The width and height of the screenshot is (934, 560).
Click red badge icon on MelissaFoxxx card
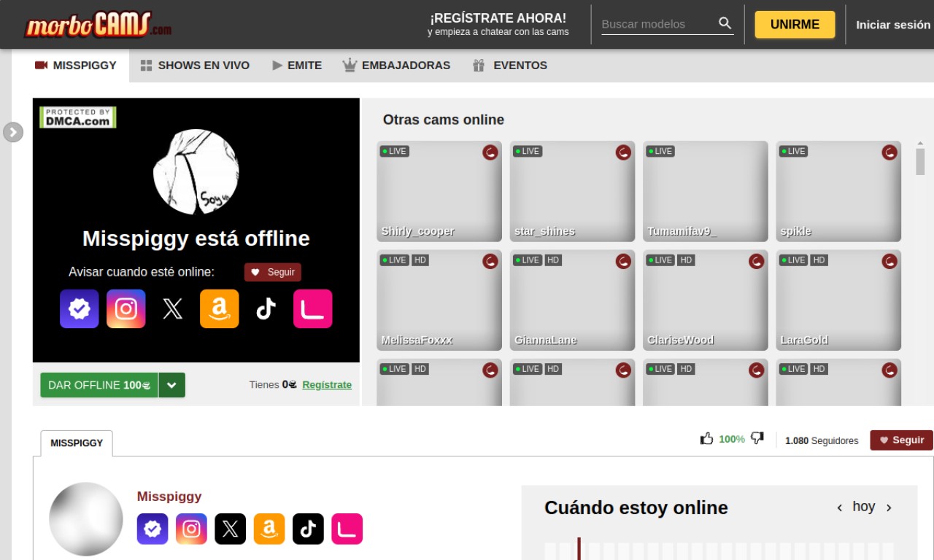pyautogui.click(x=490, y=261)
